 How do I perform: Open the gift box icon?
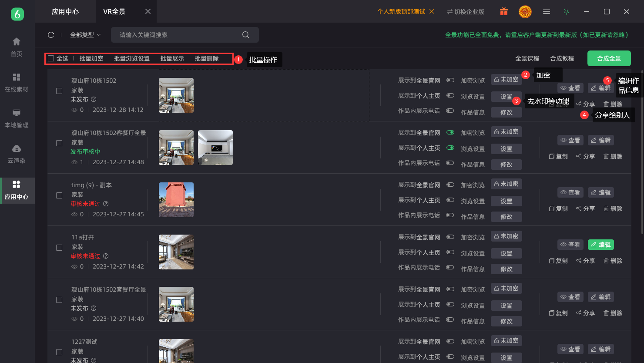click(504, 12)
